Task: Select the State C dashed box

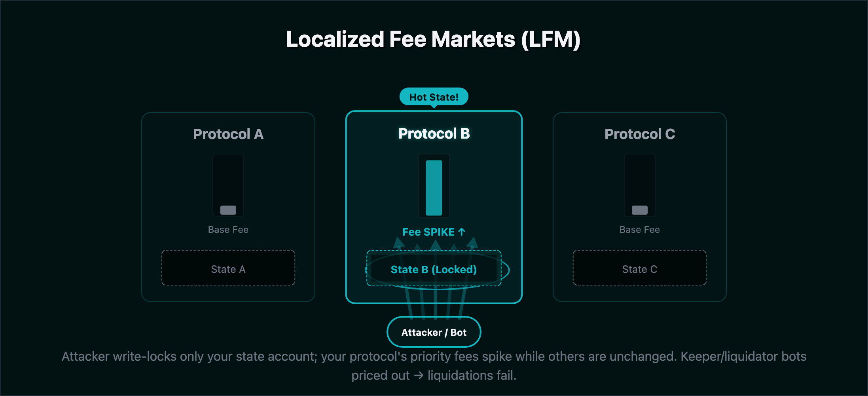Action: 639,268
